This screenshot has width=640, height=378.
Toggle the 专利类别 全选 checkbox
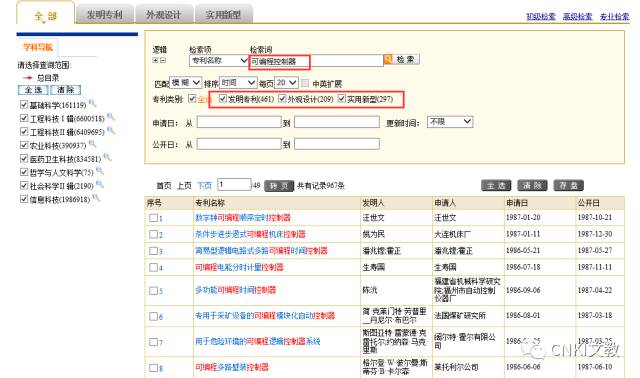point(192,98)
